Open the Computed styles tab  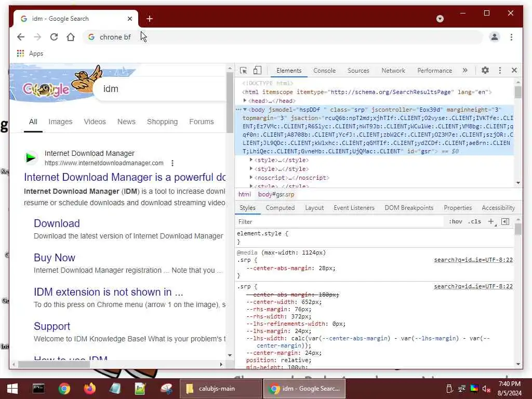click(x=280, y=208)
